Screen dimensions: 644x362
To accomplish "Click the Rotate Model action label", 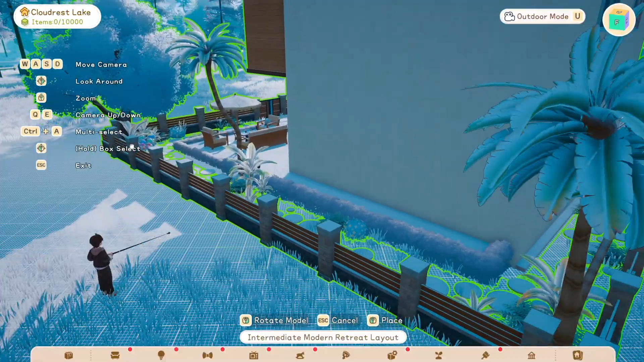I will [280, 320].
